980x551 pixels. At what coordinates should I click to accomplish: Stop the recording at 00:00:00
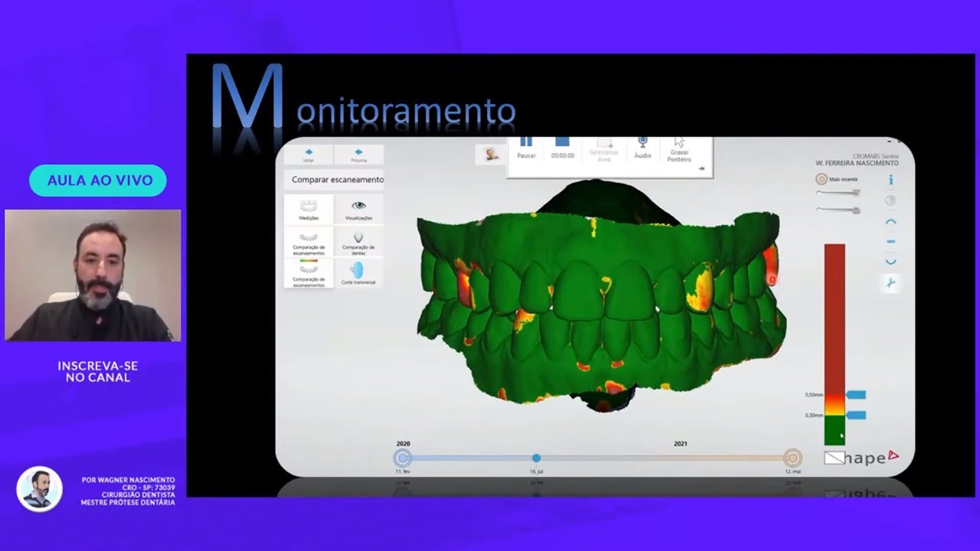point(562,148)
